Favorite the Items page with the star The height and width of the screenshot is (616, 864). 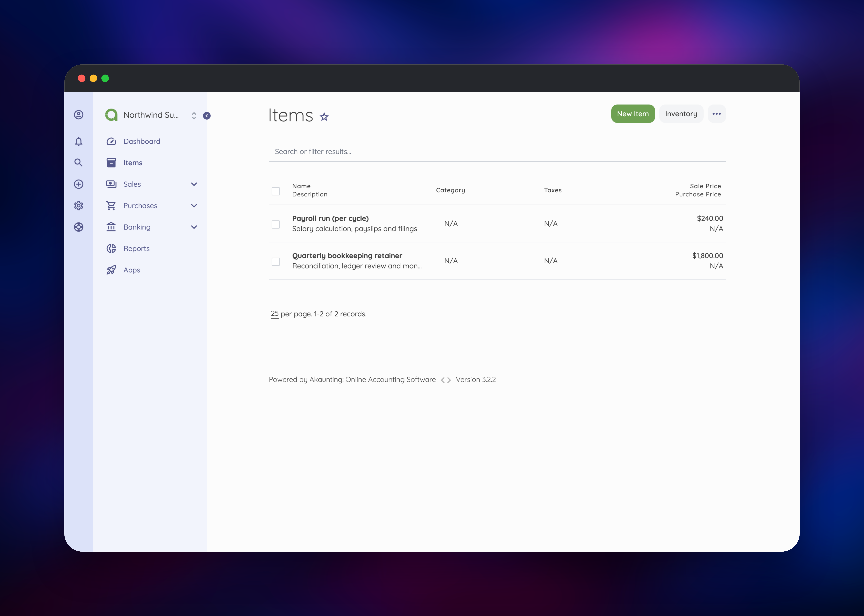point(324,117)
